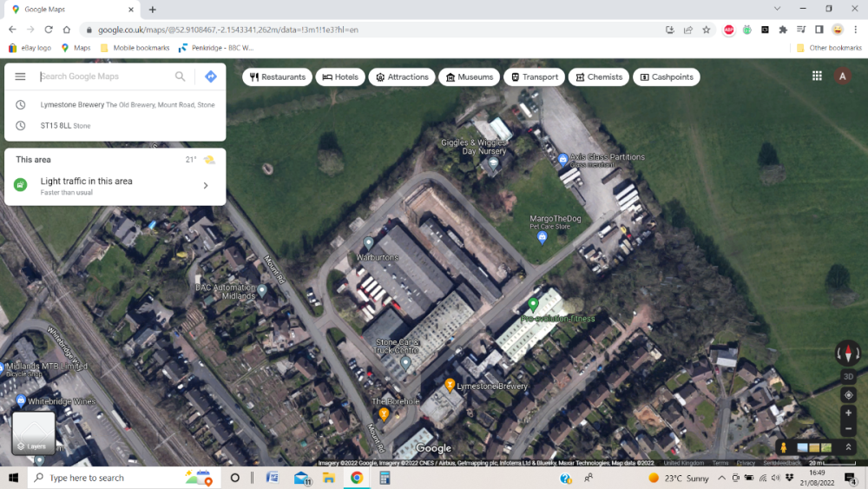868x489 pixels.
Task: Zoom in with the plus button
Action: (848, 413)
